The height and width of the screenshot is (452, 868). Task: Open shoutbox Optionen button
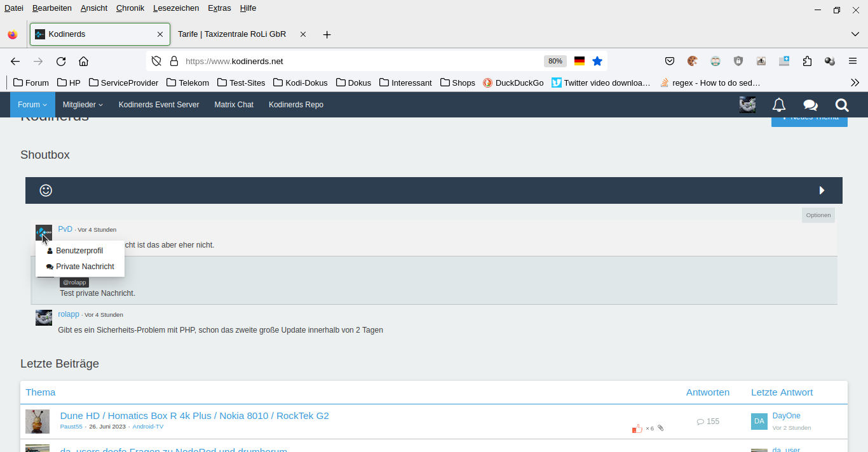[818, 215]
